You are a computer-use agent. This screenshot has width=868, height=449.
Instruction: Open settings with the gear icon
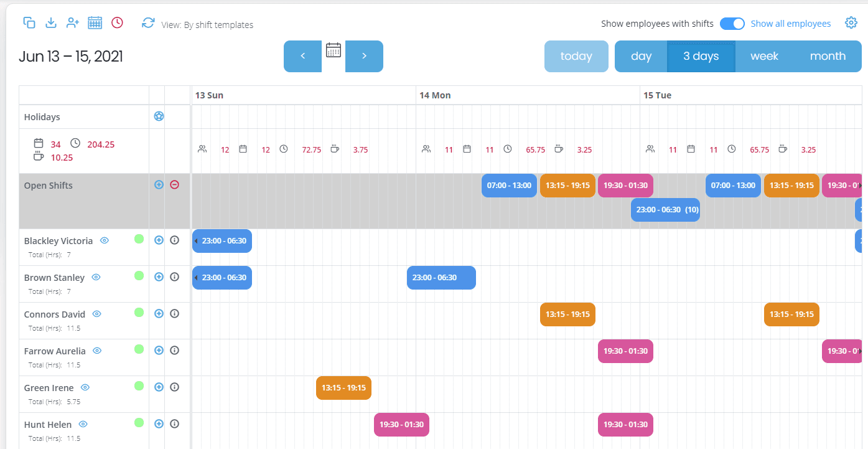(851, 23)
